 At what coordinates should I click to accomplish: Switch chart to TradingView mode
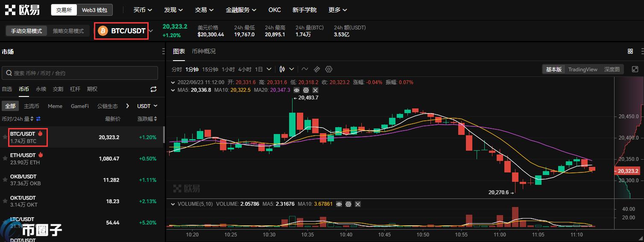click(x=583, y=69)
